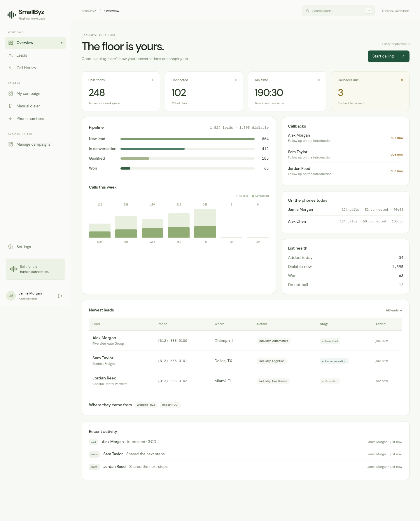Viewport: 420px width, 521px height.
Task: Click the In conversation pipeline progress bar
Action: click(188, 149)
